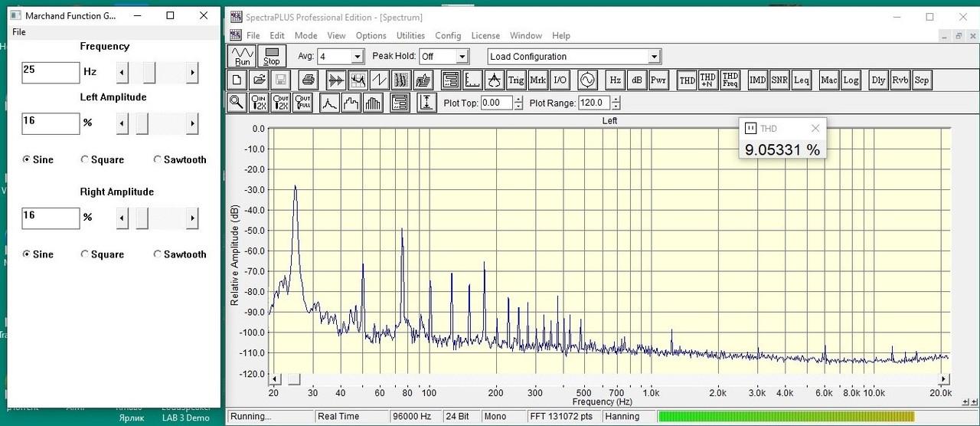Close the THD readout popup
Viewport: 980px width, 426px height.
tap(815, 129)
